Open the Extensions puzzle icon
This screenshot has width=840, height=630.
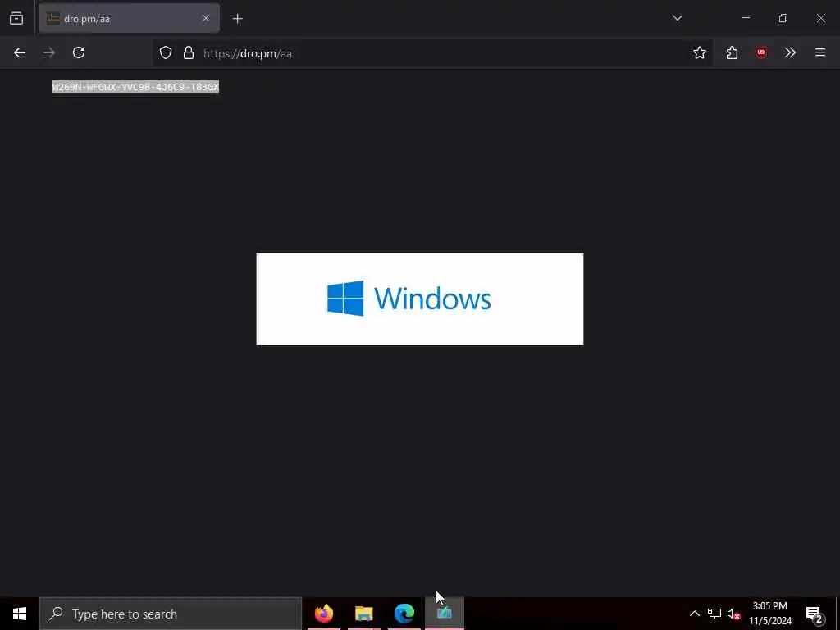(732, 52)
